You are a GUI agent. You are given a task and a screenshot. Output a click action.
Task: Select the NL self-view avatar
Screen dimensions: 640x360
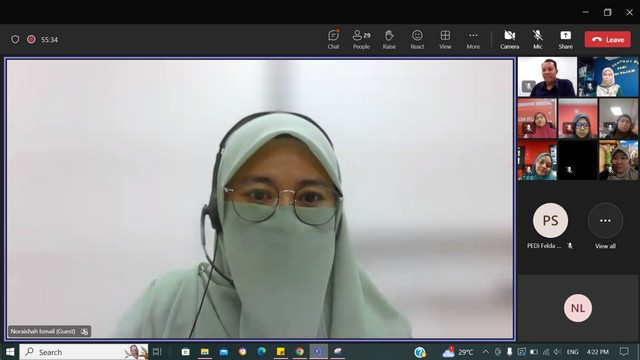(x=578, y=308)
